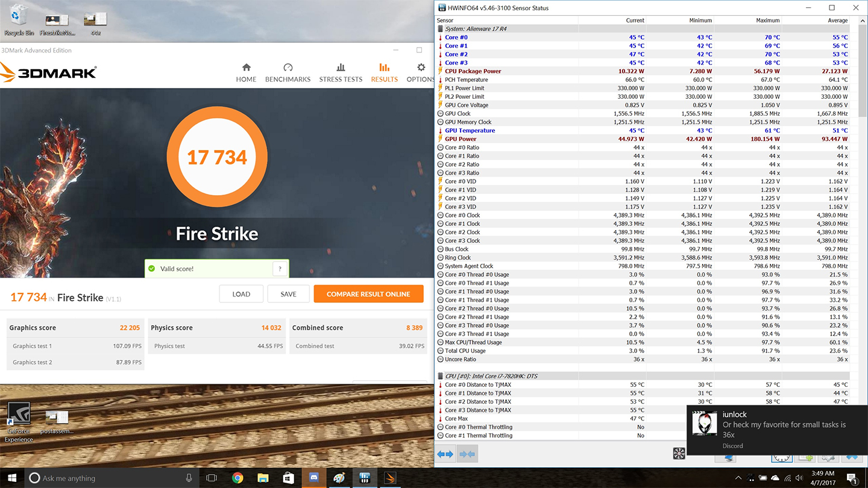Open Task View on the taskbar
This screenshot has height=488, width=868.
pos(212,478)
